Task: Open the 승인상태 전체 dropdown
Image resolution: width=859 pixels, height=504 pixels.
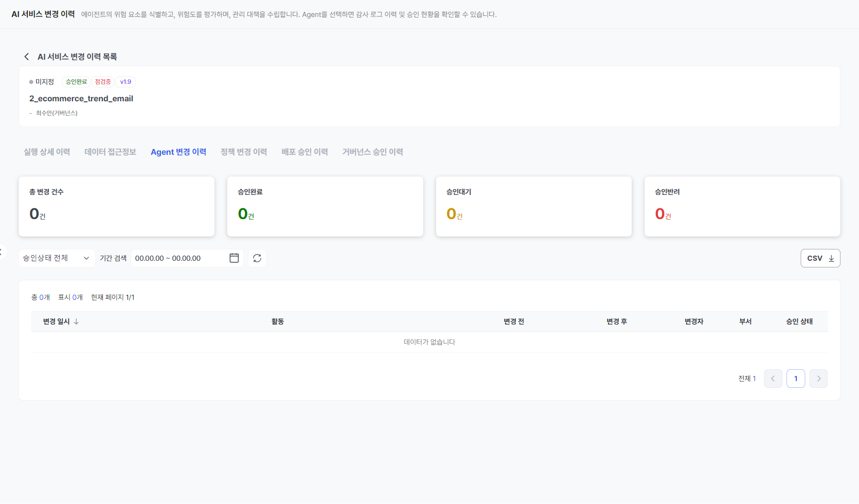Action: 57,258
